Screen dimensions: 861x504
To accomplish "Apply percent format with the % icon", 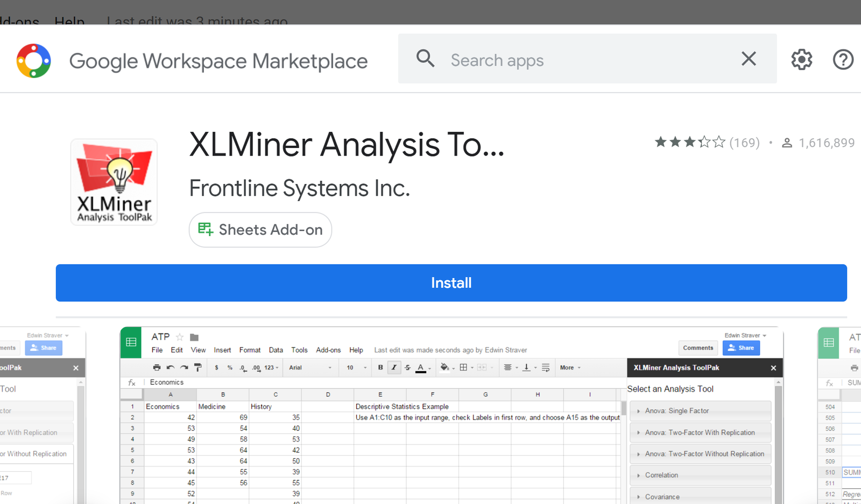I will point(230,368).
